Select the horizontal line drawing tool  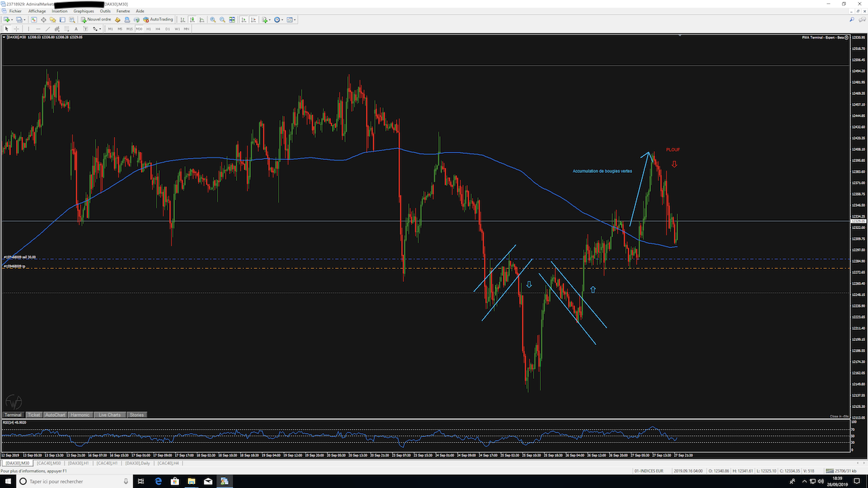[38, 29]
